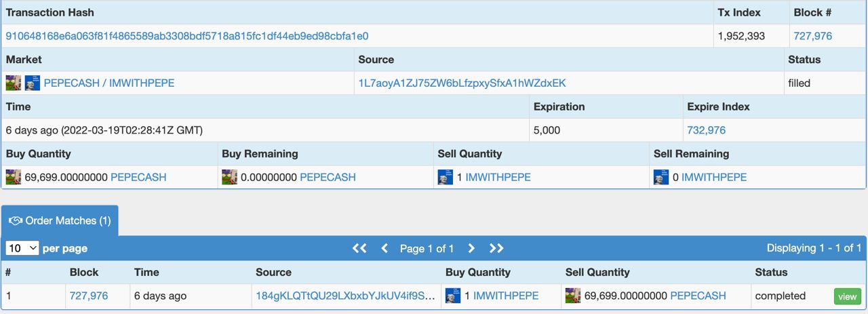Go to the next page of matches

[x=471, y=248]
